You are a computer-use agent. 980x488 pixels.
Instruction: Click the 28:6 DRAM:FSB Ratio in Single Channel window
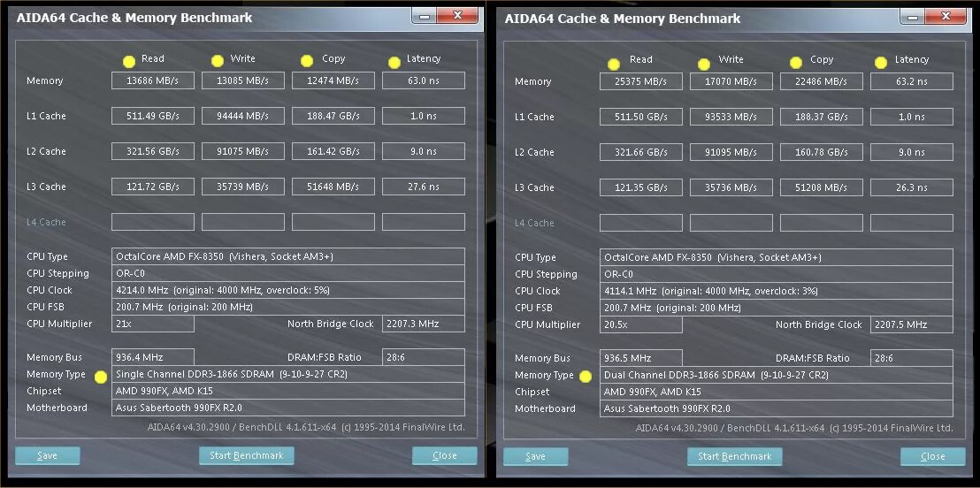click(423, 357)
